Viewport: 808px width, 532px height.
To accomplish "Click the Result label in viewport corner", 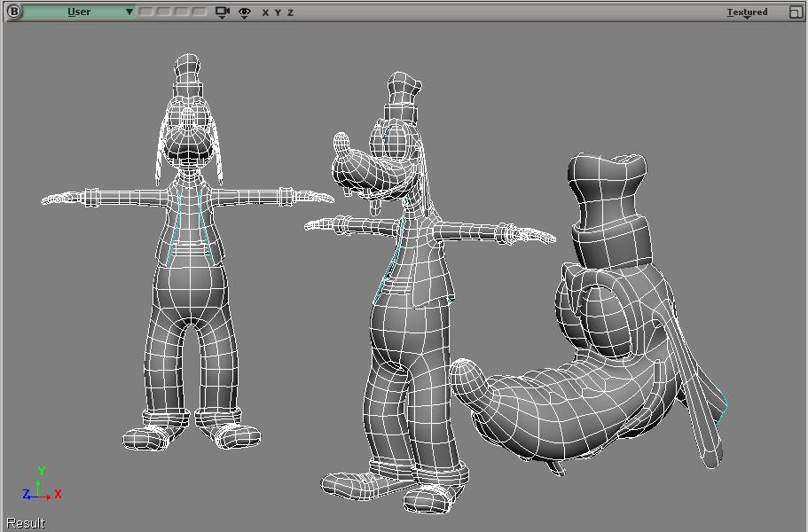I will pyautogui.click(x=25, y=523).
